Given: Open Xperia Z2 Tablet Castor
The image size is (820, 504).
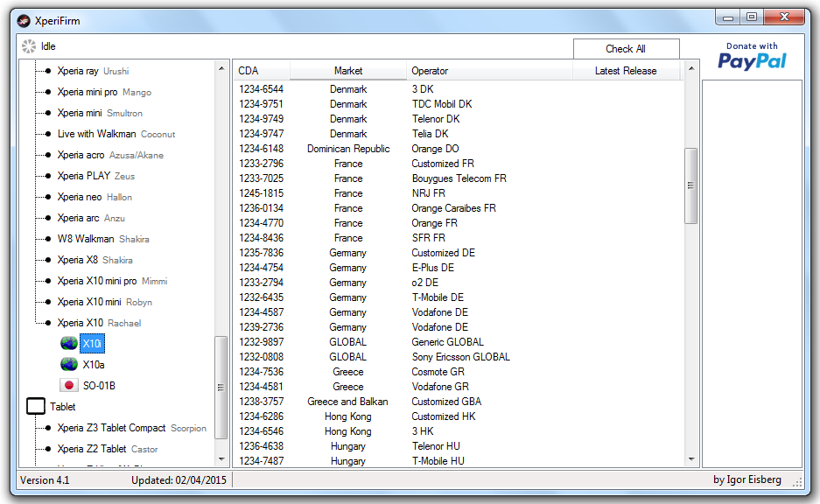Looking at the screenshot, I should coord(108,449).
